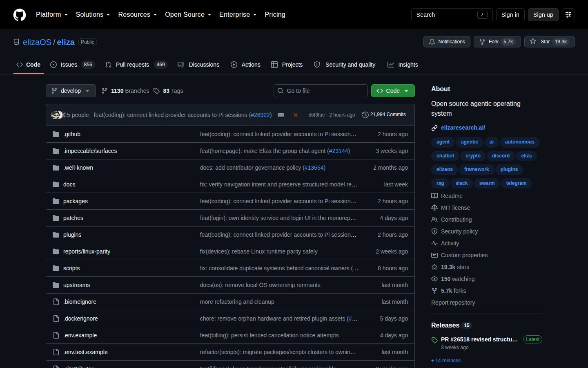Open the Projects tab
Viewport: 588px width, 368px height.
pyautogui.click(x=287, y=65)
